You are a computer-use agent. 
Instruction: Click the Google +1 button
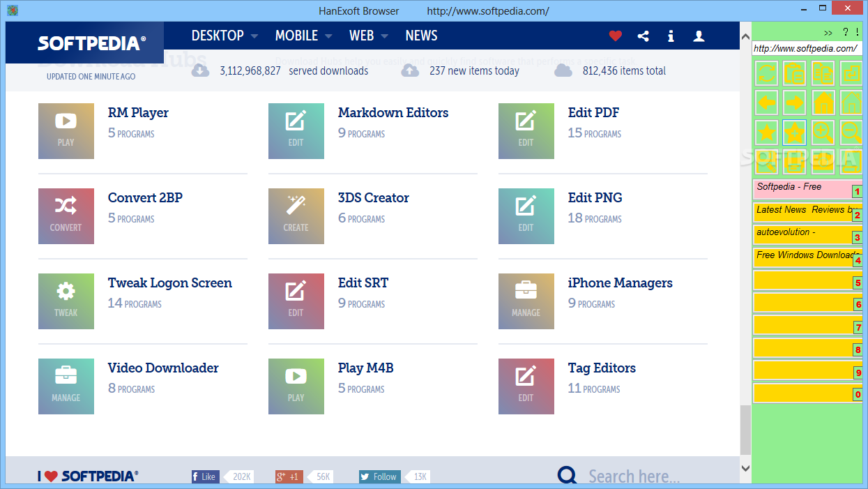point(289,477)
